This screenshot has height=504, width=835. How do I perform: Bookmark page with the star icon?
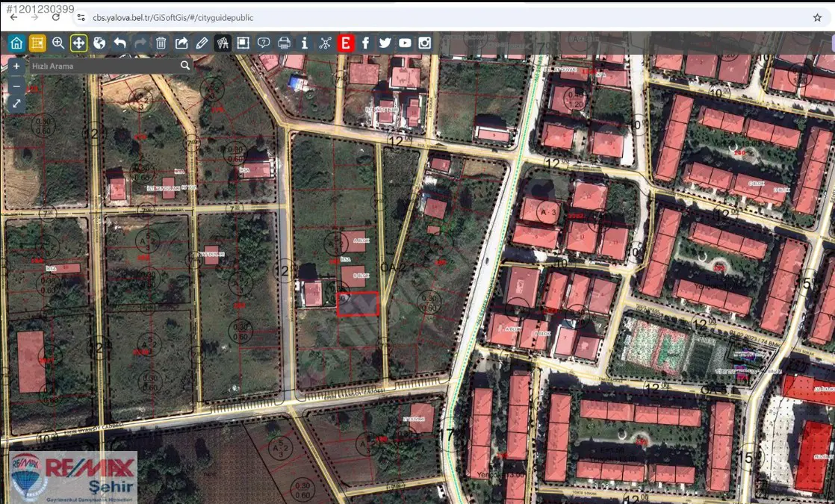817,18
